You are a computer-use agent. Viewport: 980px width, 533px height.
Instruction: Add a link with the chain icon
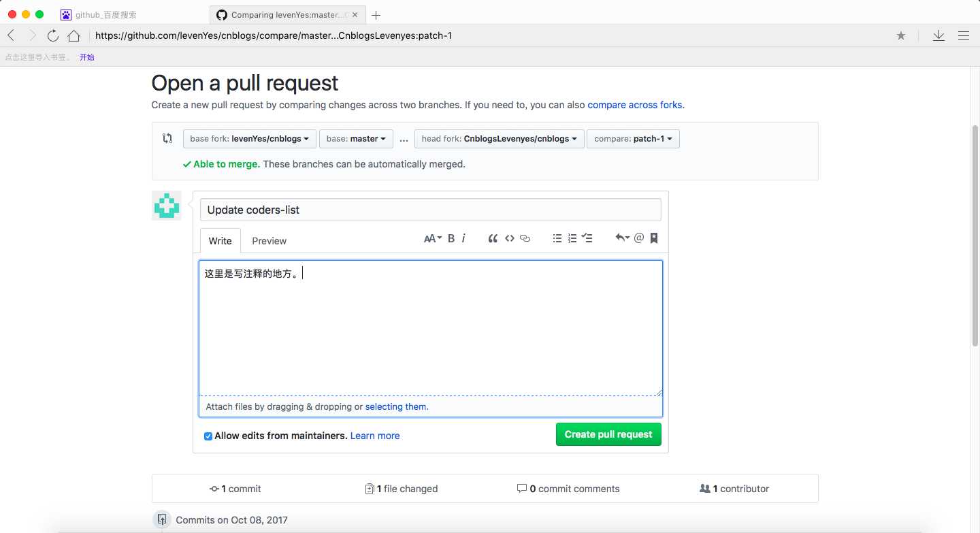525,238
